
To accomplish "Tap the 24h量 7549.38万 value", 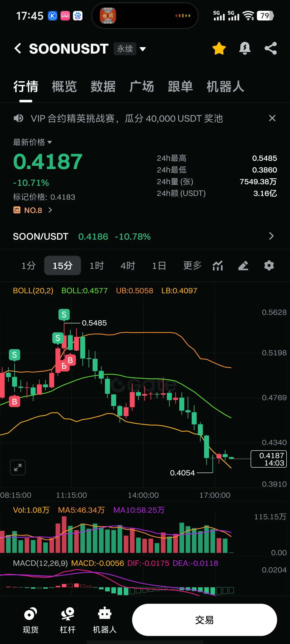I will pyautogui.click(x=258, y=181).
